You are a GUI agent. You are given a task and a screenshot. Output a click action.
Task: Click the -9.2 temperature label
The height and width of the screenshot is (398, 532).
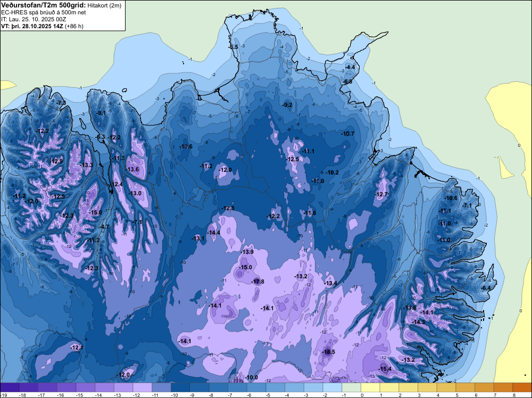[x=287, y=105]
